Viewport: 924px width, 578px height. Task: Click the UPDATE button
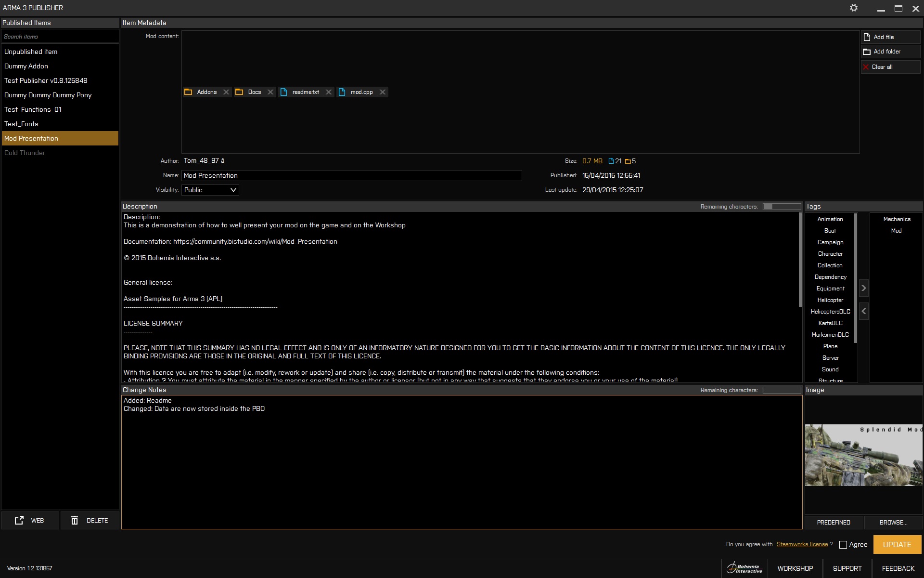897,544
